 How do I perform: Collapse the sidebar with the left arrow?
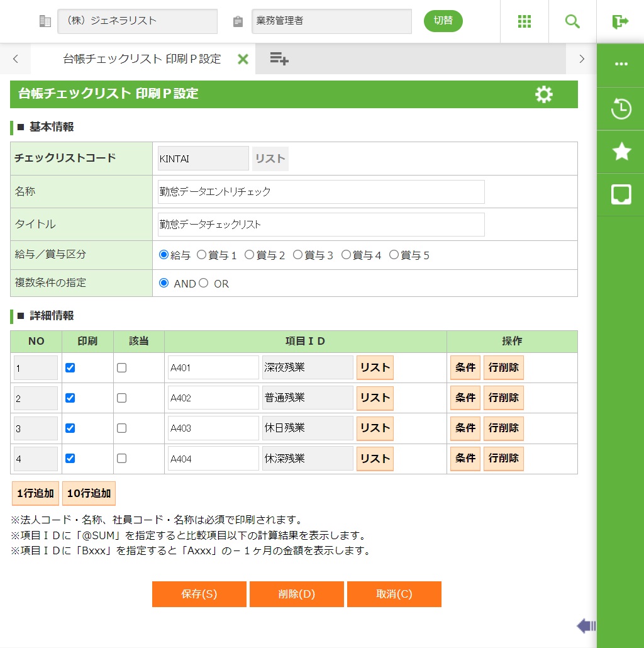[586, 625]
